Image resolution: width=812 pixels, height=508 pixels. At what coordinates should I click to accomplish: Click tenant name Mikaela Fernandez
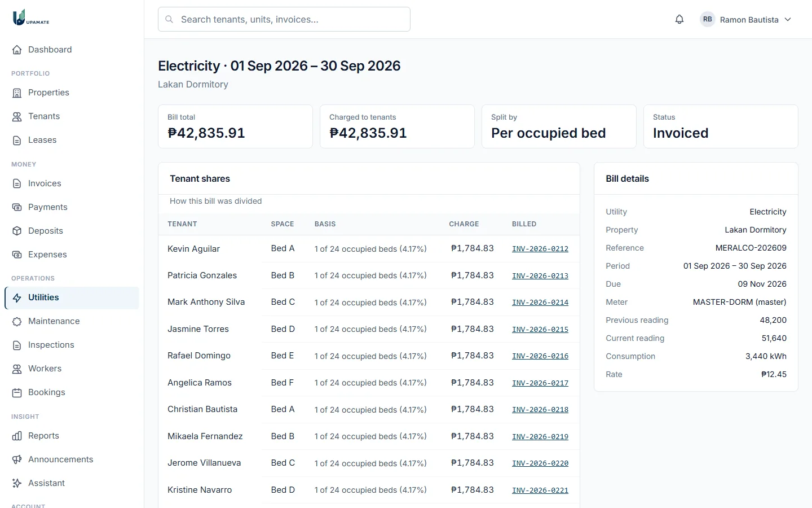point(205,436)
